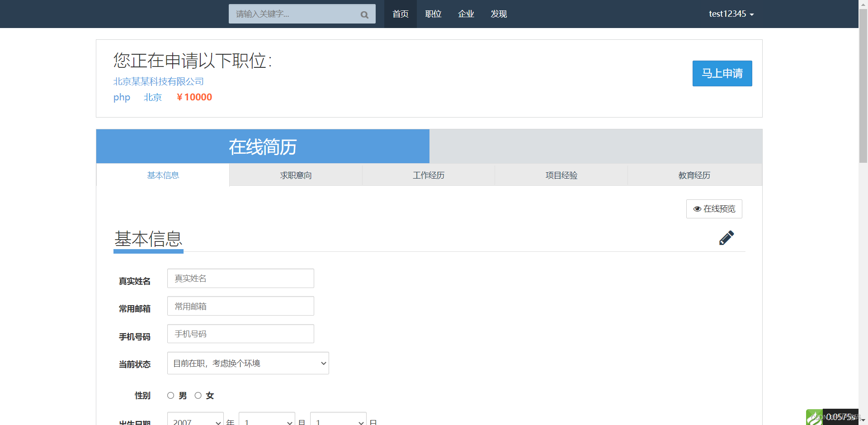The height and width of the screenshot is (425, 868).
Task: Switch to the 项目经验 tab
Action: pos(561,175)
